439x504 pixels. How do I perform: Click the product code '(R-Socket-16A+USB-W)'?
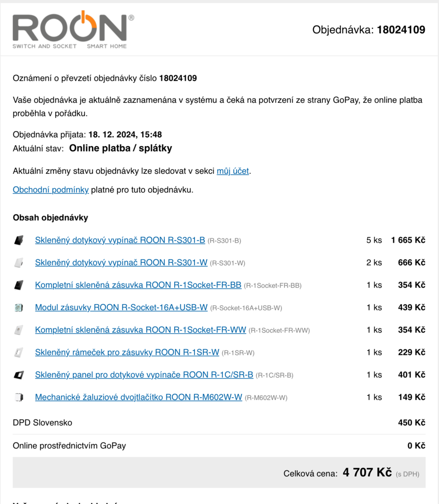(x=246, y=308)
